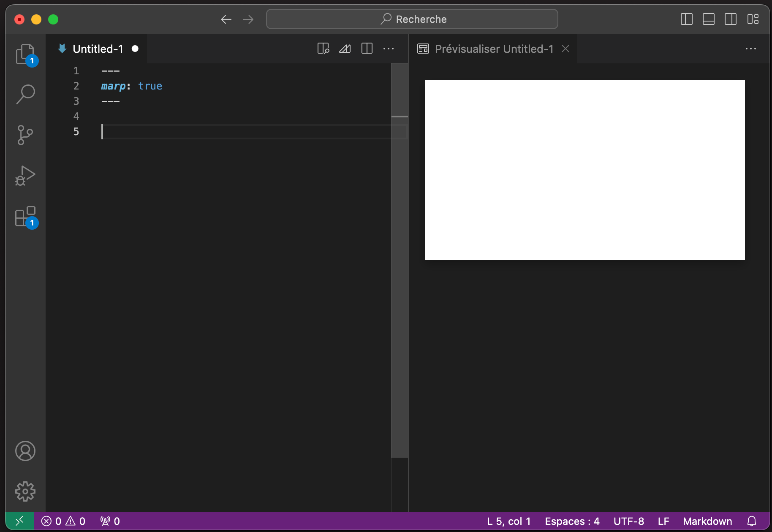Toggle the primary side bar layout icon
Screen dimensions: 772x532
(687, 19)
